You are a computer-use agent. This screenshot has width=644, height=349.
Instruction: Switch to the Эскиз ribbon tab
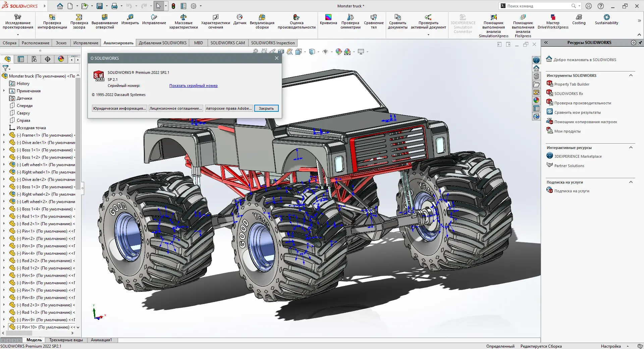tap(61, 43)
